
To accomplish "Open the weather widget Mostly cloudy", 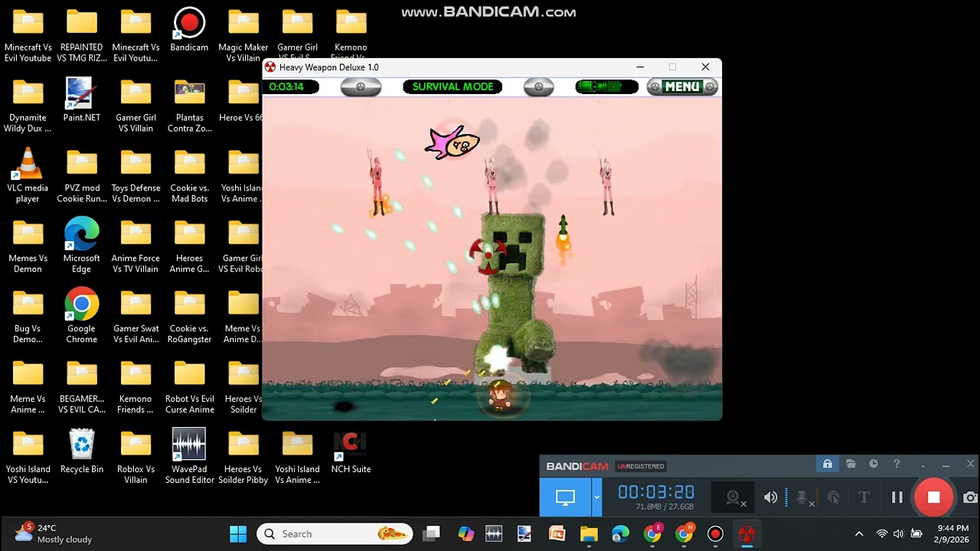I will (x=54, y=533).
